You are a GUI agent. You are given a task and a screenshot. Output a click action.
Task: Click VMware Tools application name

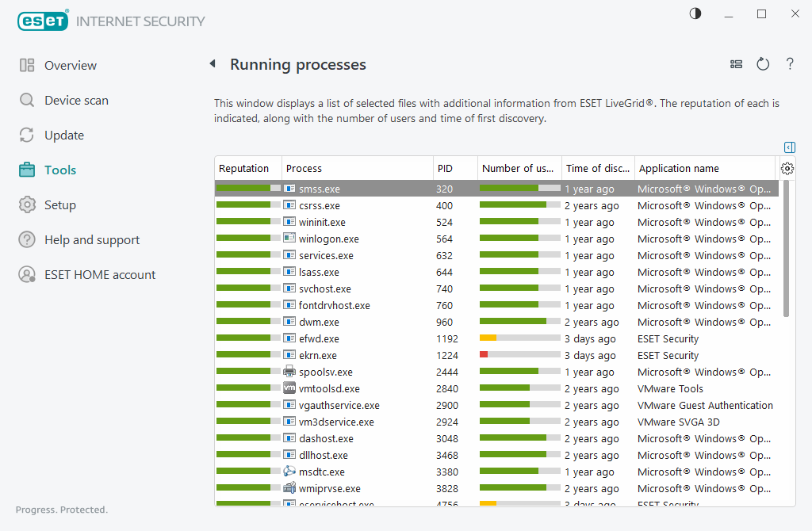[670, 388]
